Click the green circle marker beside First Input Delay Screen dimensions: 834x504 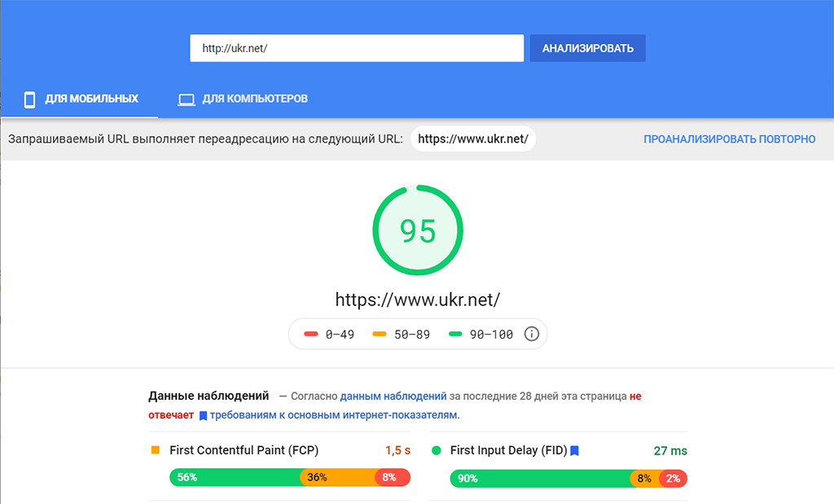(x=436, y=450)
